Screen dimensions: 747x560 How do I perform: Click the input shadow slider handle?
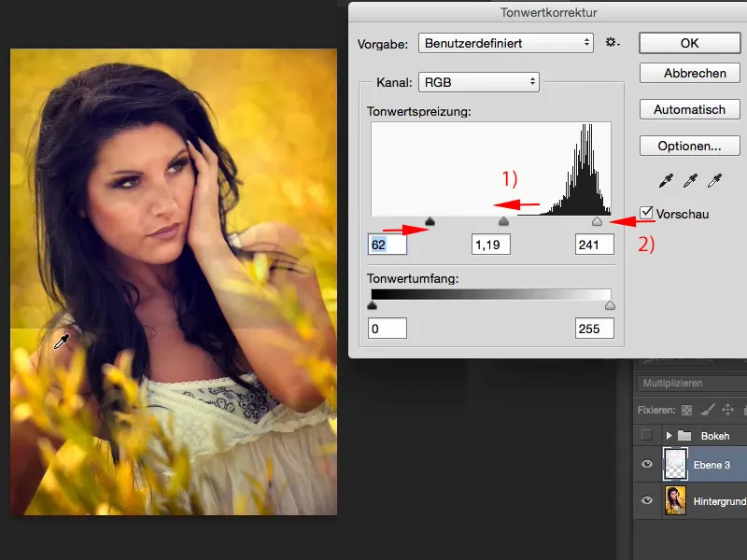click(x=430, y=221)
